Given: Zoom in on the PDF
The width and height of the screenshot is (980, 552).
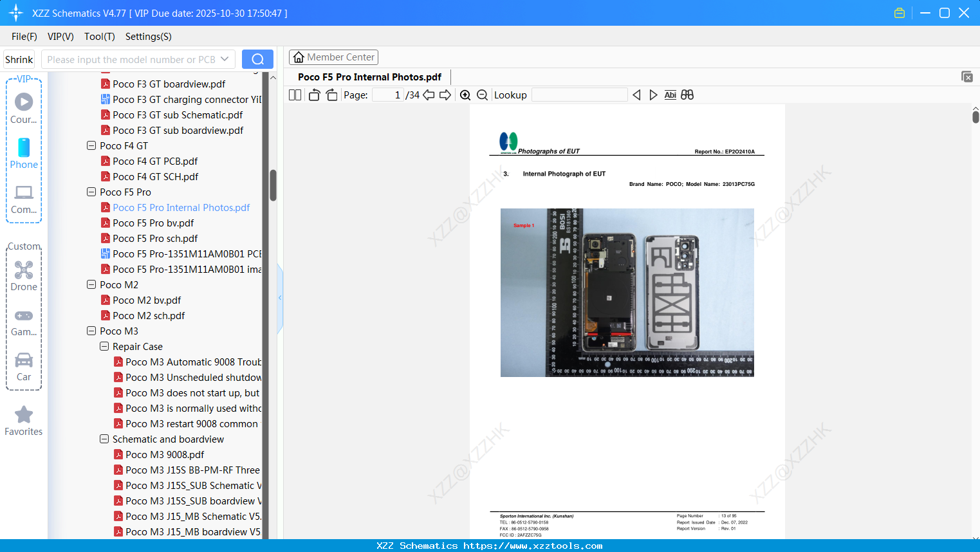Looking at the screenshot, I should coord(465,95).
